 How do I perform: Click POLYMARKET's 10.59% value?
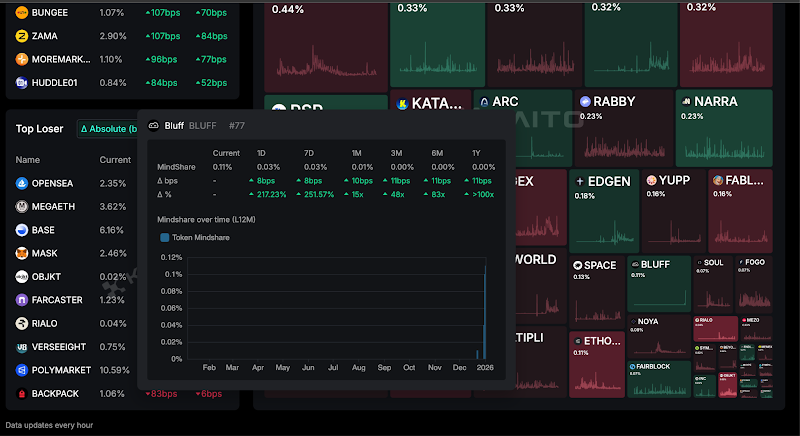coord(114,370)
